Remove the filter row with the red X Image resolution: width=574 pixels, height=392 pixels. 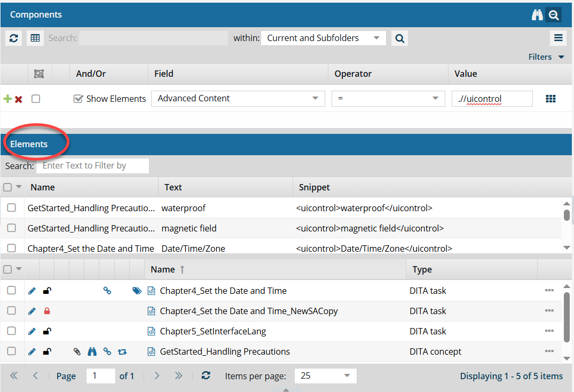(19, 99)
